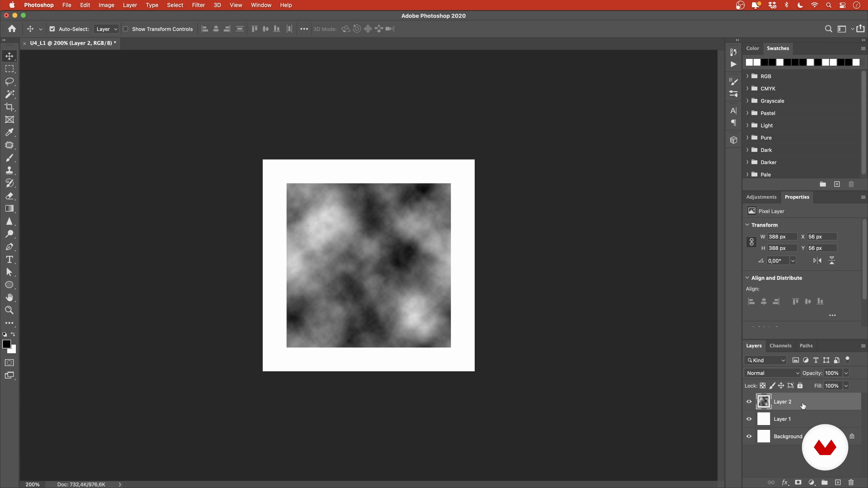Flip layer vertically in Properties panel
Image resolution: width=868 pixels, height=488 pixels.
(832, 261)
